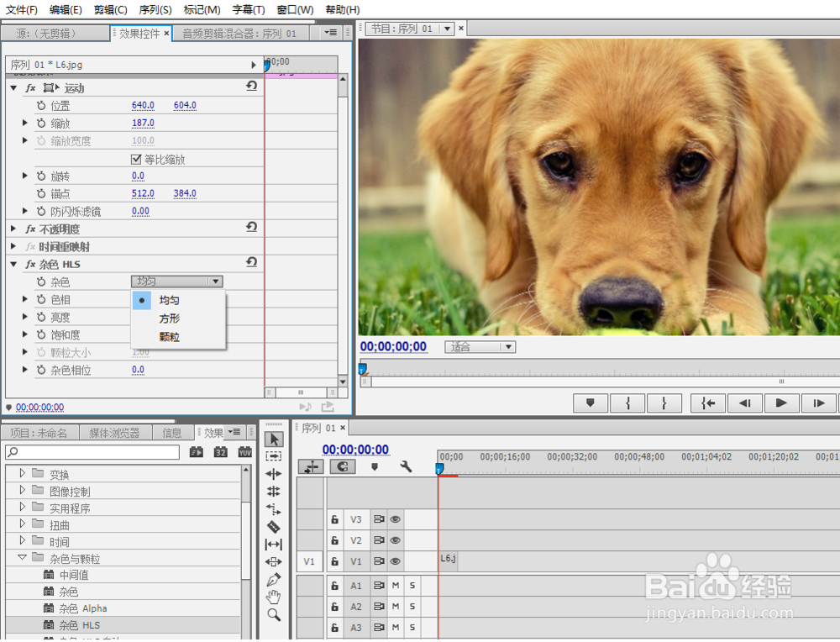Click the 32-bit color effects filter
The width and height of the screenshot is (840, 642).
(x=221, y=452)
